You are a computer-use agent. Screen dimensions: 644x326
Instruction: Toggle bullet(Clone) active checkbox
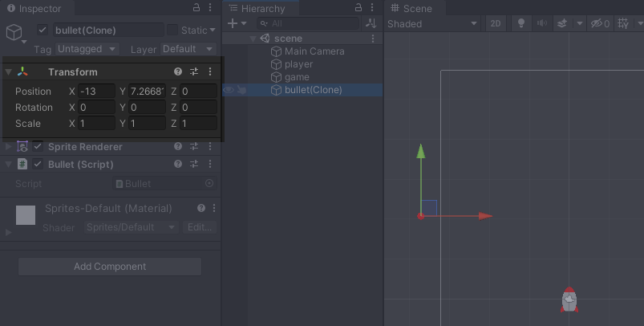tap(43, 30)
